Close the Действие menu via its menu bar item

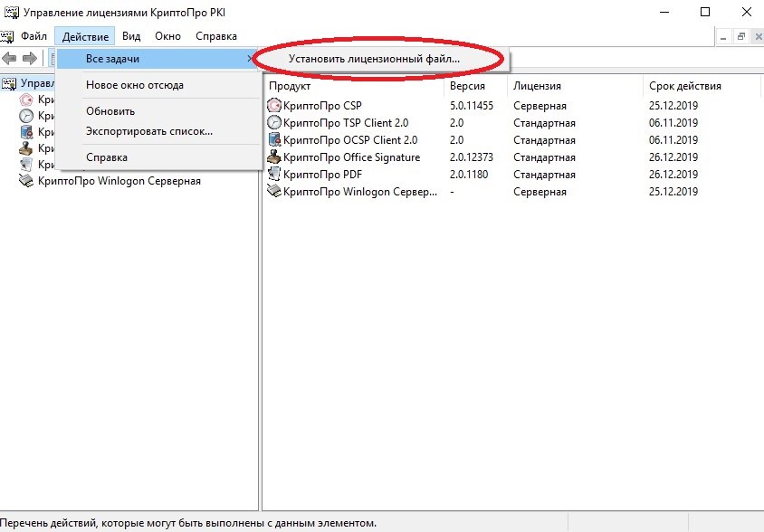[x=85, y=36]
